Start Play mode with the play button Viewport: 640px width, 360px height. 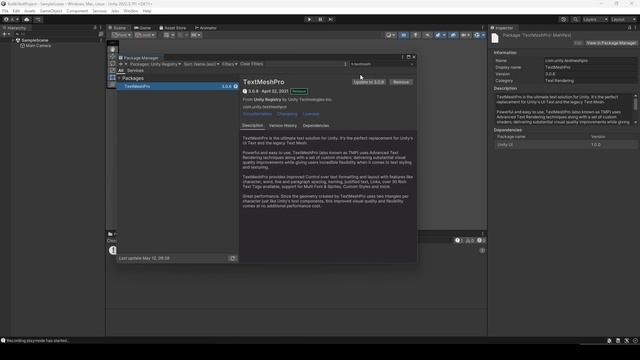pyautogui.click(x=309, y=19)
